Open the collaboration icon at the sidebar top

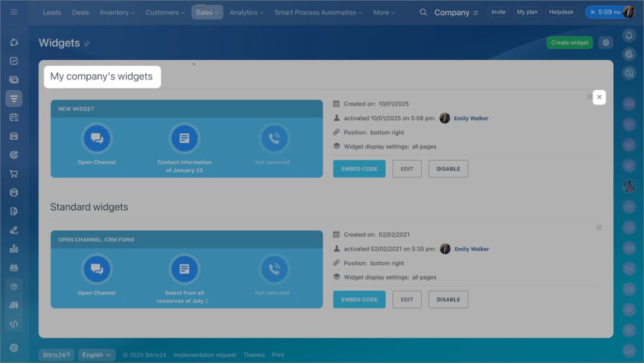tap(13, 42)
